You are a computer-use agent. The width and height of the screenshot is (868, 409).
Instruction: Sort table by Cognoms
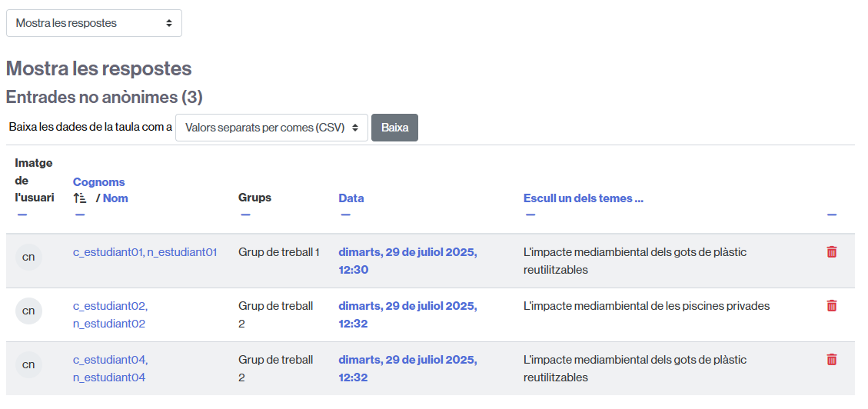click(99, 182)
